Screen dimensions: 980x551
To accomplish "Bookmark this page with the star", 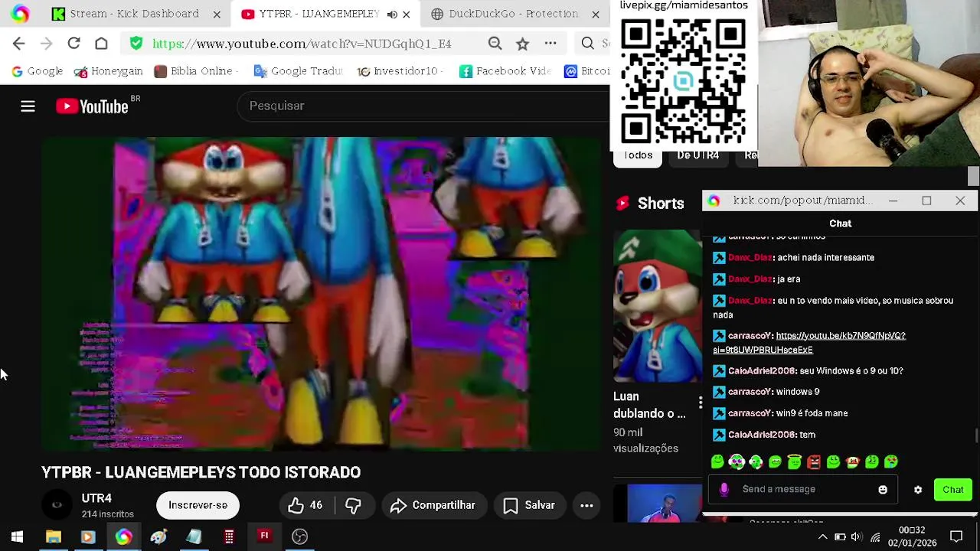I will pos(522,44).
